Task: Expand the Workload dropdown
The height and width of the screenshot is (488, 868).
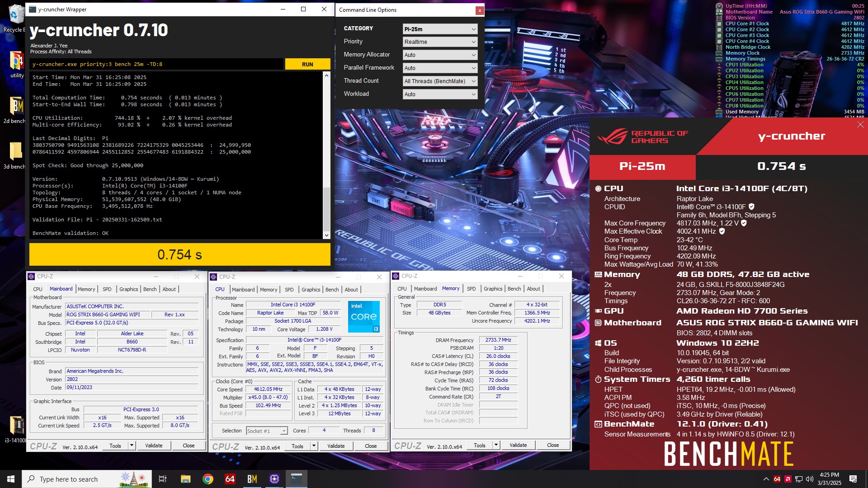Action: tap(440, 94)
